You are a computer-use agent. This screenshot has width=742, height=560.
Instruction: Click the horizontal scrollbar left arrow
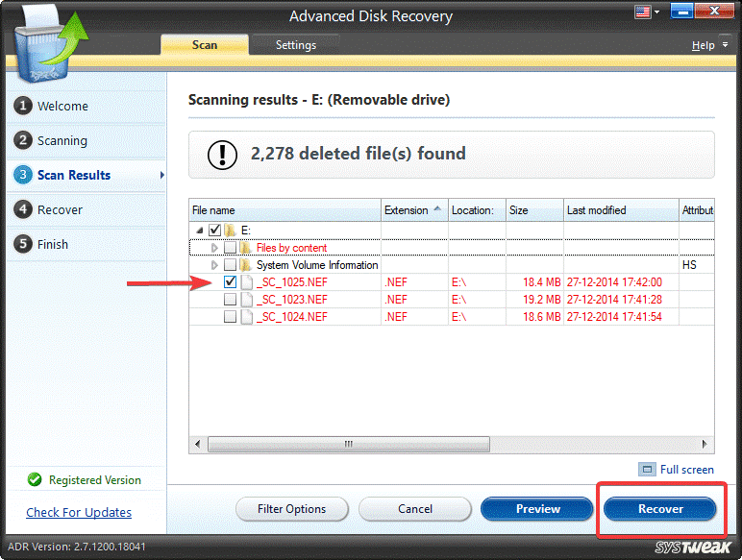[198, 444]
